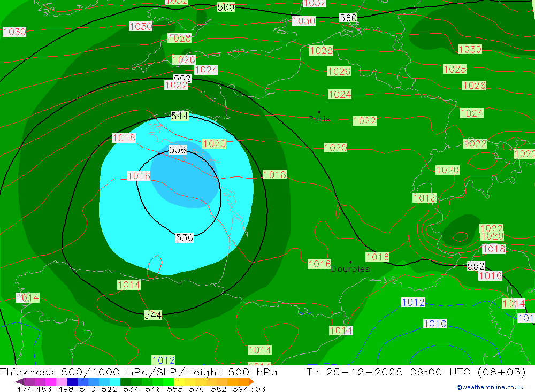The height and width of the screenshot is (392, 535).
Task: Select the blue 1012 isobar label
Action: 413,302
